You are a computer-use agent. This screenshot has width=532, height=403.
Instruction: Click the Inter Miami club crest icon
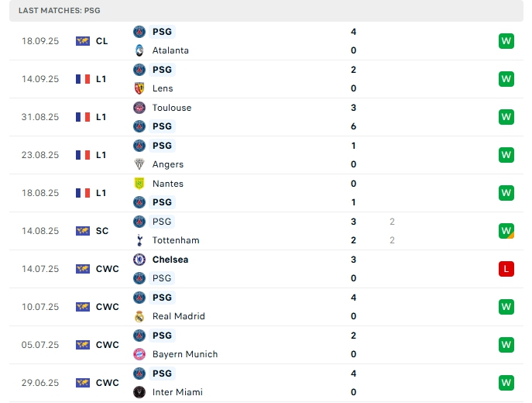tap(139, 392)
